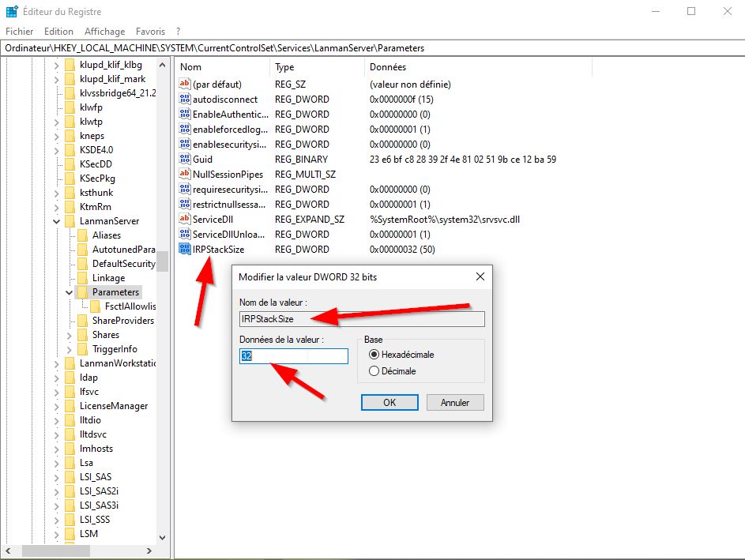Click the REG_EXPAND_SZ type cell

(310, 220)
